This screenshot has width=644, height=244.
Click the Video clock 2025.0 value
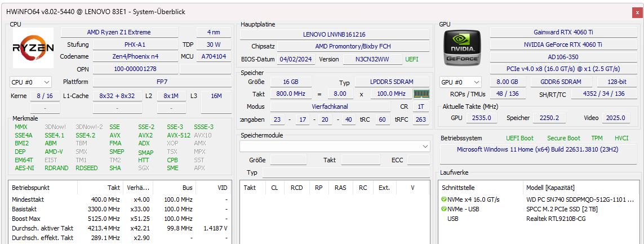(x=616, y=118)
